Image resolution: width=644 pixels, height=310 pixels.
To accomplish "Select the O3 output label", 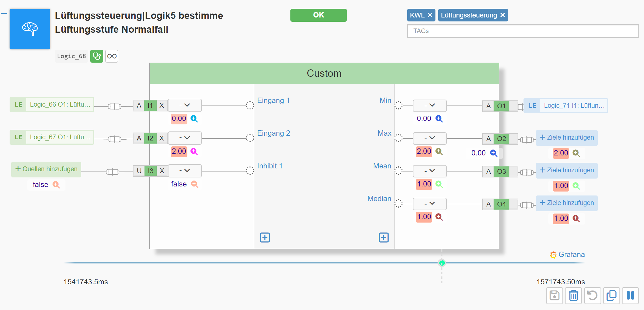I will (501, 172).
